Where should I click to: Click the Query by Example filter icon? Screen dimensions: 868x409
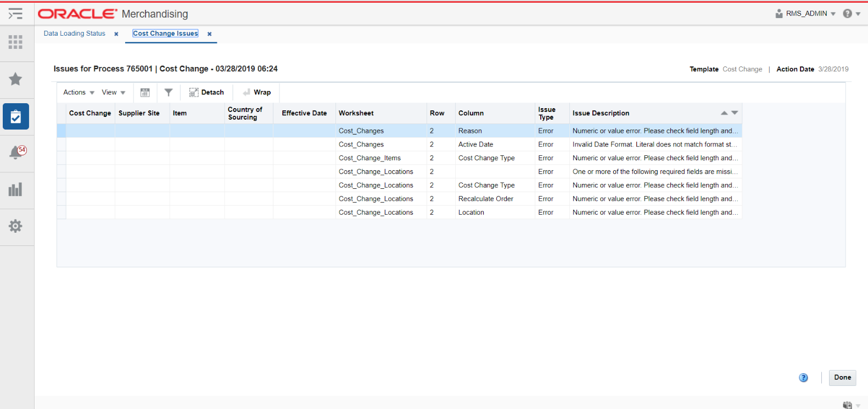tap(169, 93)
